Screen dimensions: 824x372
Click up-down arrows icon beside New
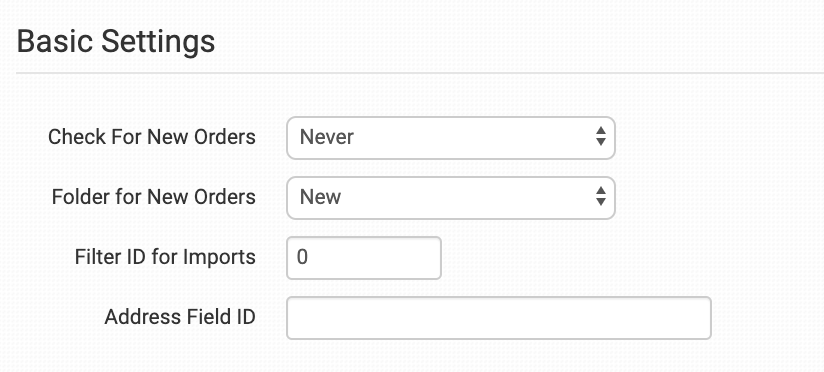(x=601, y=197)
